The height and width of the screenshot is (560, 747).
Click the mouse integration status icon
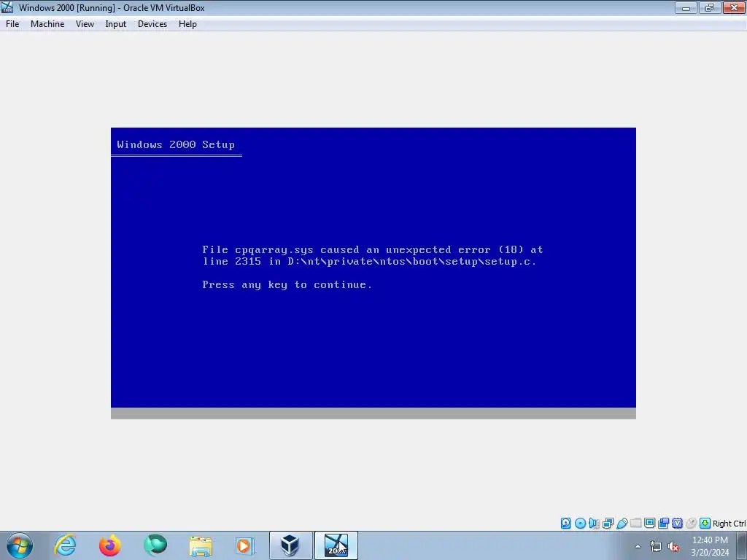(691, 524)
